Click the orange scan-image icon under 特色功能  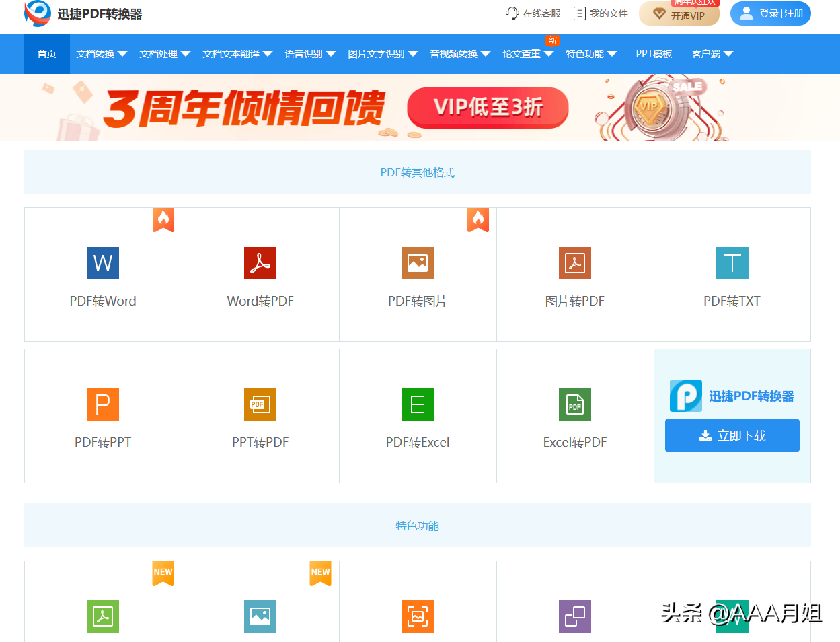418,616
